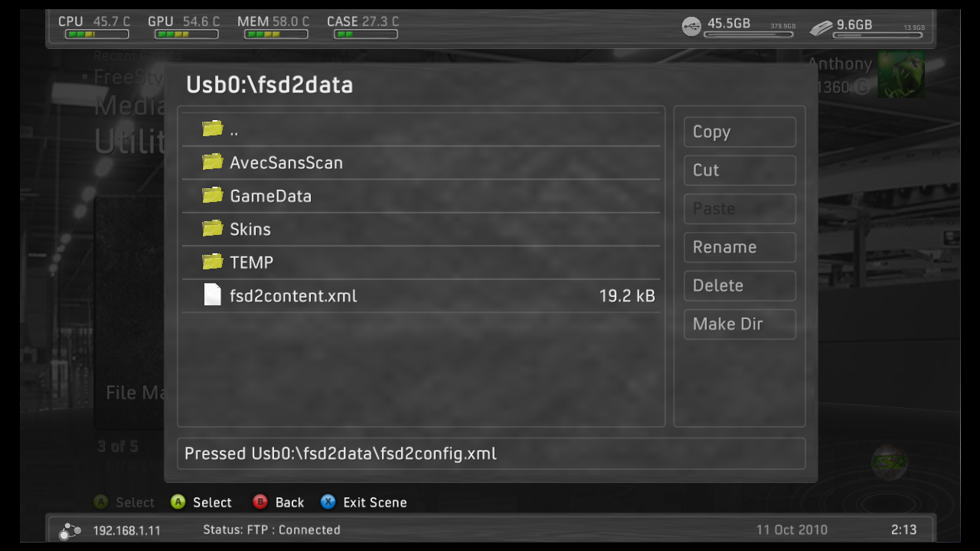Screen dimensions: 980x551
Task: Select the fsd2content.xml file icon
Action: tap(212, 295)
